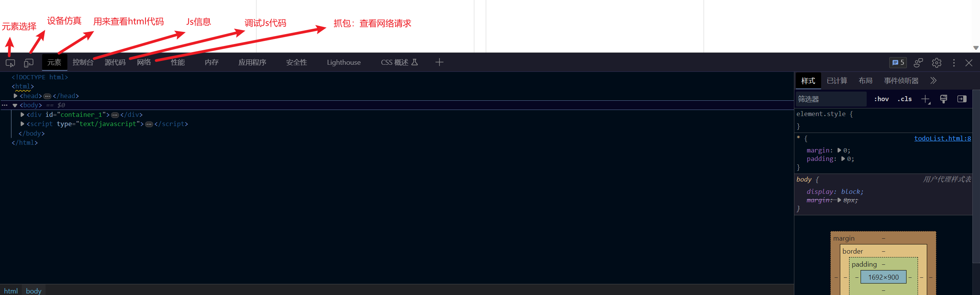Click the element.style rule selector

pos(821,114)
